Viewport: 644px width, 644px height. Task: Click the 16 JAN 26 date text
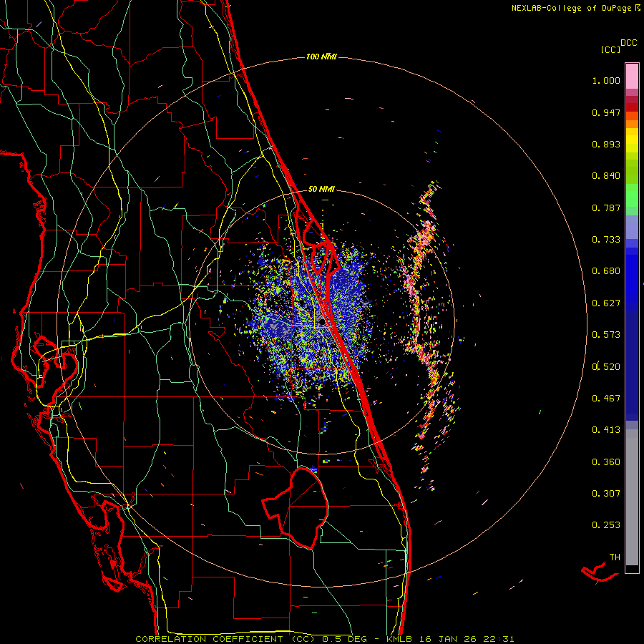[x=447, y=639]
